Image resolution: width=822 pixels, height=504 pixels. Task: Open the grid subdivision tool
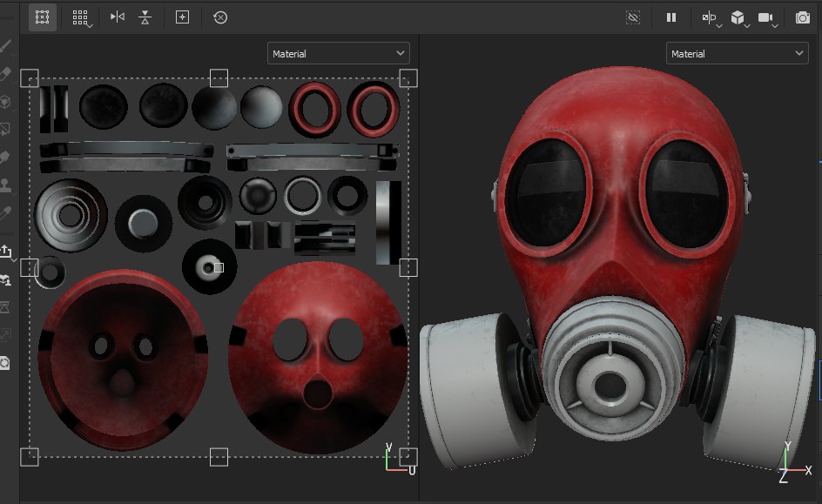[x=80, y=17]
